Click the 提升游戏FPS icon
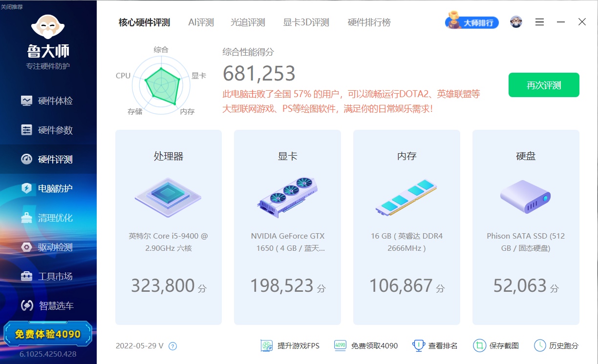598x364 pixels. [266, 345]
